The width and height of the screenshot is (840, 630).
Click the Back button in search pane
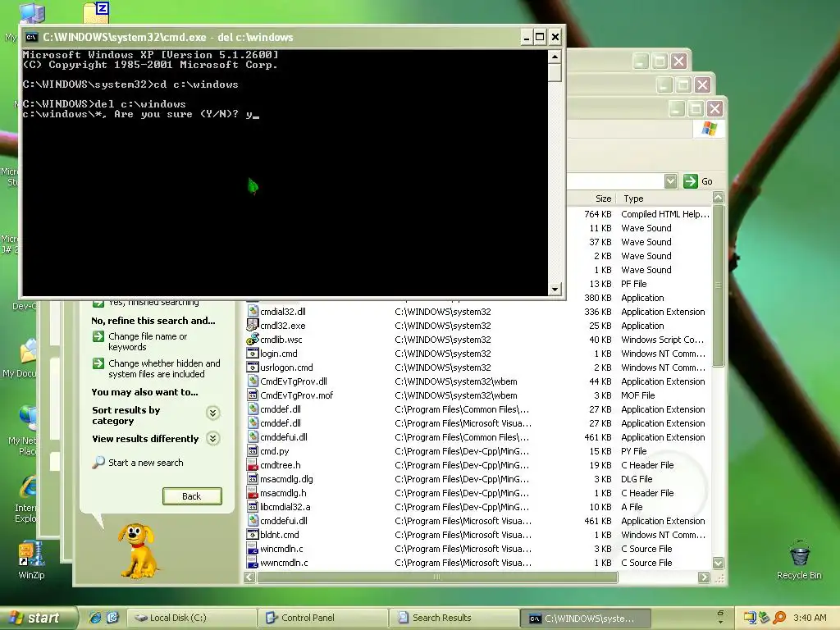point(192,496)
